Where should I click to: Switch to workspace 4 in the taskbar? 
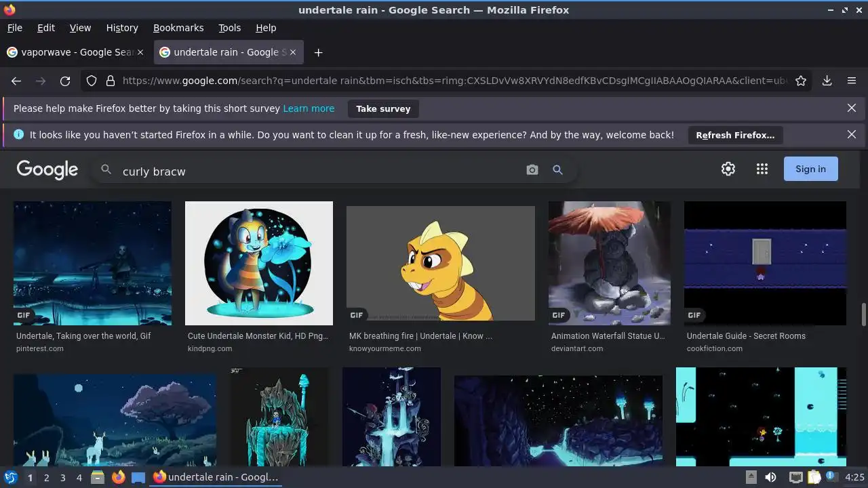(79, 477)
